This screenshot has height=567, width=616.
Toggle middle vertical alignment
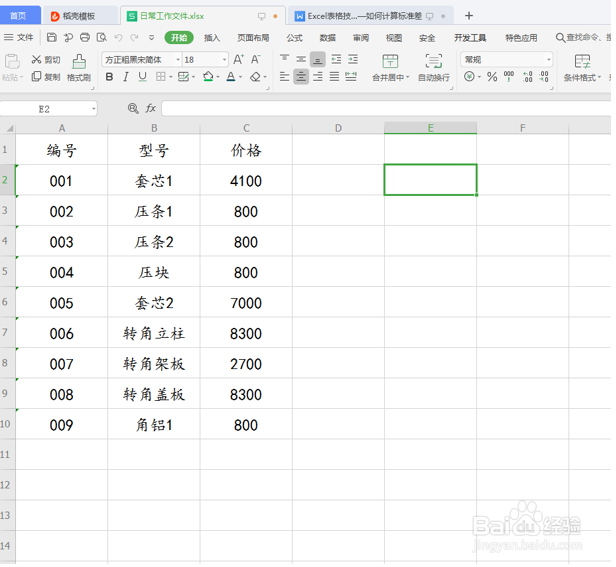pyautogui.click(x=301, y=59)
